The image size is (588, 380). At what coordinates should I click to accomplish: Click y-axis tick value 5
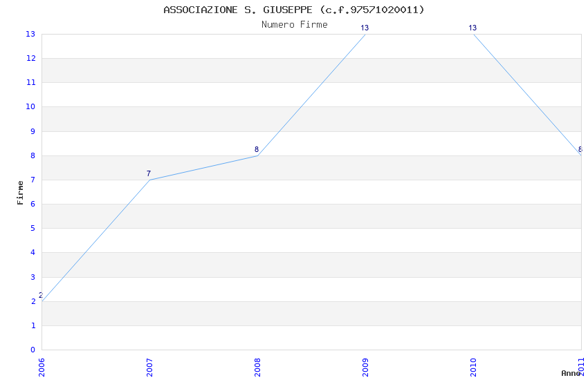pos(33,229)
